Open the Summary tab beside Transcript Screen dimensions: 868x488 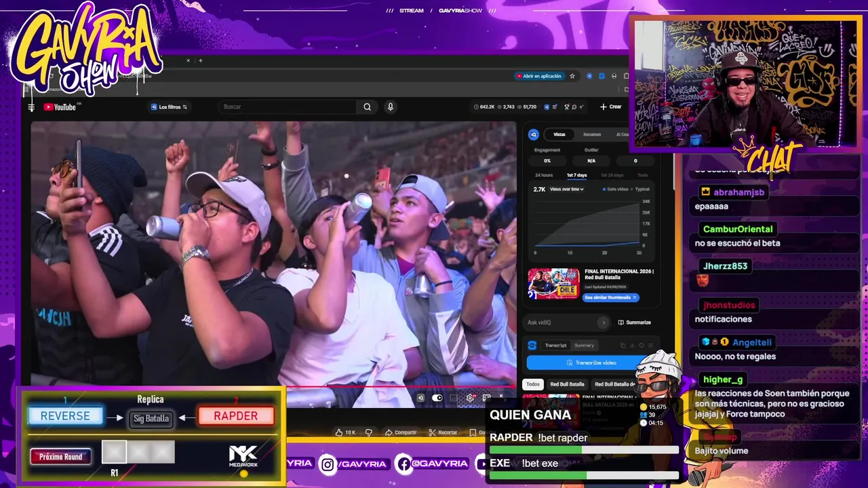point(584,346)
